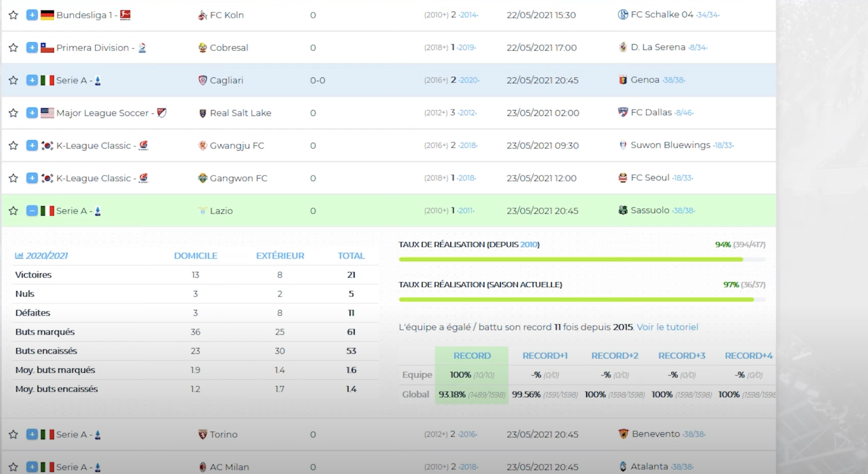Open the Voir le tutoriel link
Image resolution: width=868 pixels, height=474 pixels.
[667, 327]
